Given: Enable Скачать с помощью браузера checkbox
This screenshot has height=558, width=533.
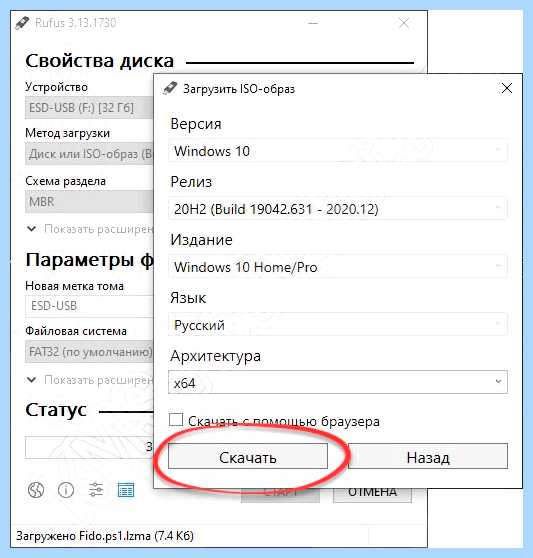Looking at the screenshot, I should click(x=176, y=420).
